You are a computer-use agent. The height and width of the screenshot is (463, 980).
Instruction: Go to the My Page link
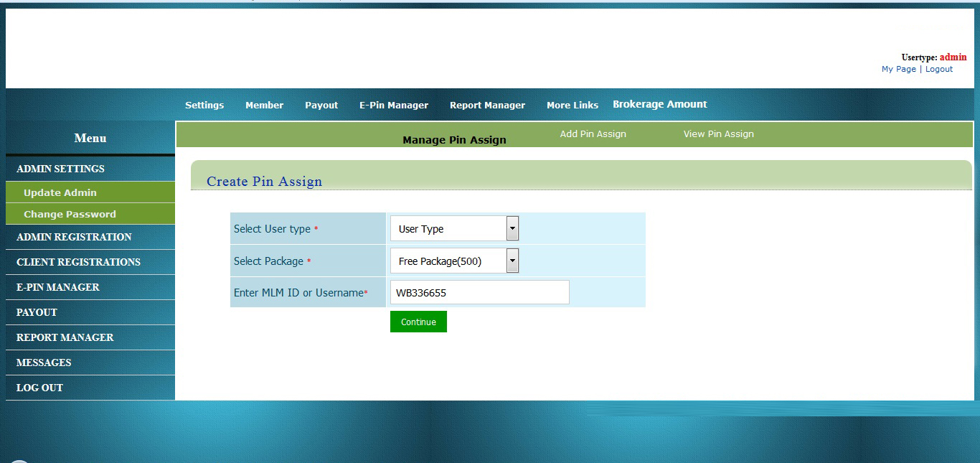(x=898, y=70)
